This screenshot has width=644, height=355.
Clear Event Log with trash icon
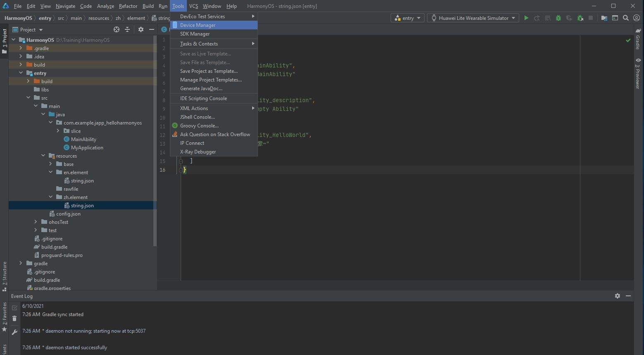14,318
